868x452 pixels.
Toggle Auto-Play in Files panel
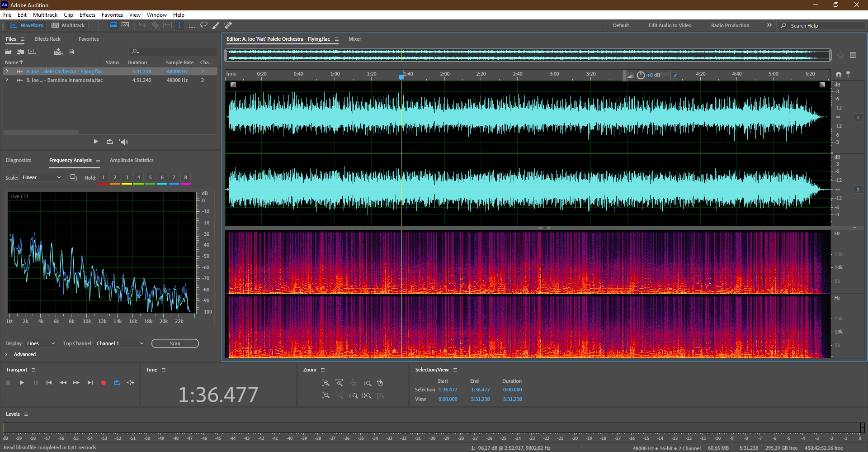(123, 142)
